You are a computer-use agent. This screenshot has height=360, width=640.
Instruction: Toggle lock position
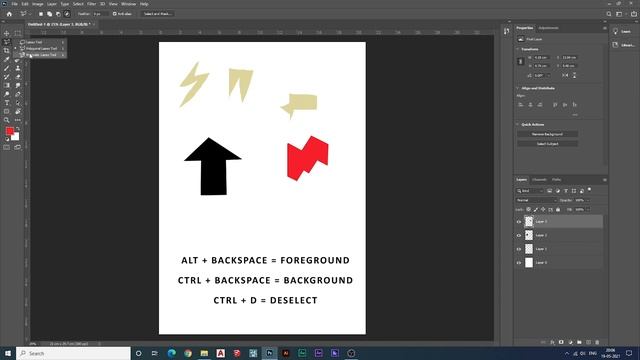pos(543,209)
